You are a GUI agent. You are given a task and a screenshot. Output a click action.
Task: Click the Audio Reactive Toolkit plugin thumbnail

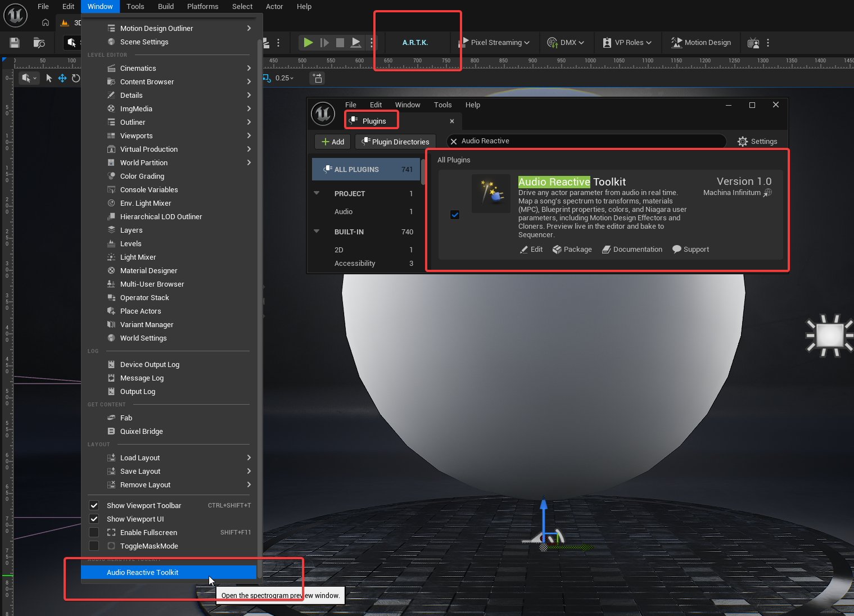(x=491, y=193)
